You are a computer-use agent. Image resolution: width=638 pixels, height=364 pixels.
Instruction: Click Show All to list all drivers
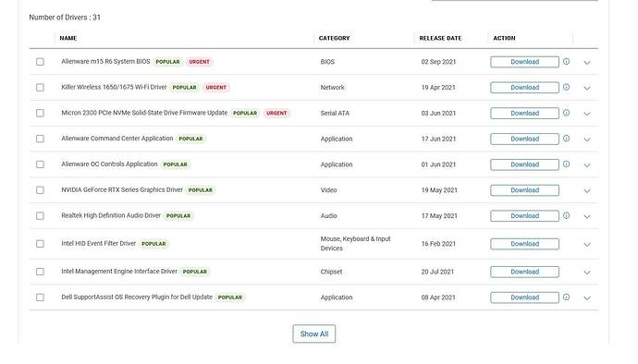pos(314,334)
